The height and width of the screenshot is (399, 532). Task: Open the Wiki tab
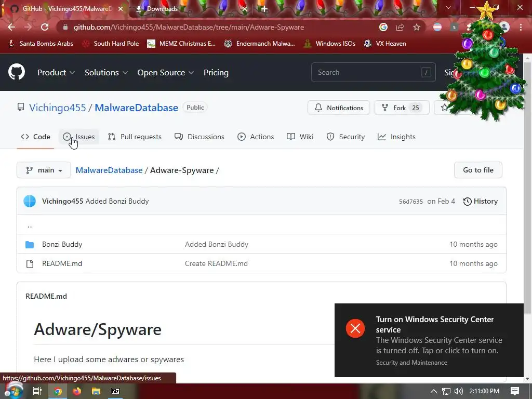point(300,137)
